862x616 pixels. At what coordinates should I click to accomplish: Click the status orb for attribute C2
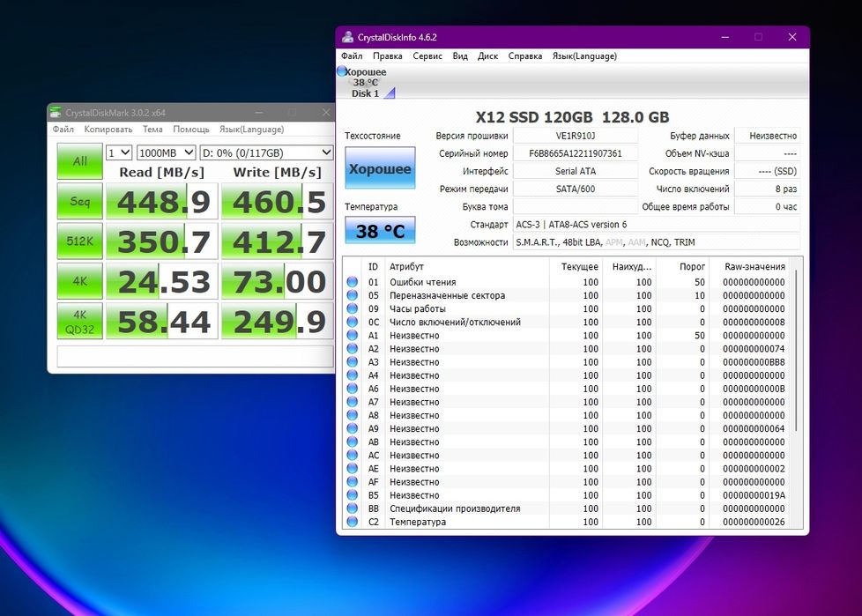(353, 522)
